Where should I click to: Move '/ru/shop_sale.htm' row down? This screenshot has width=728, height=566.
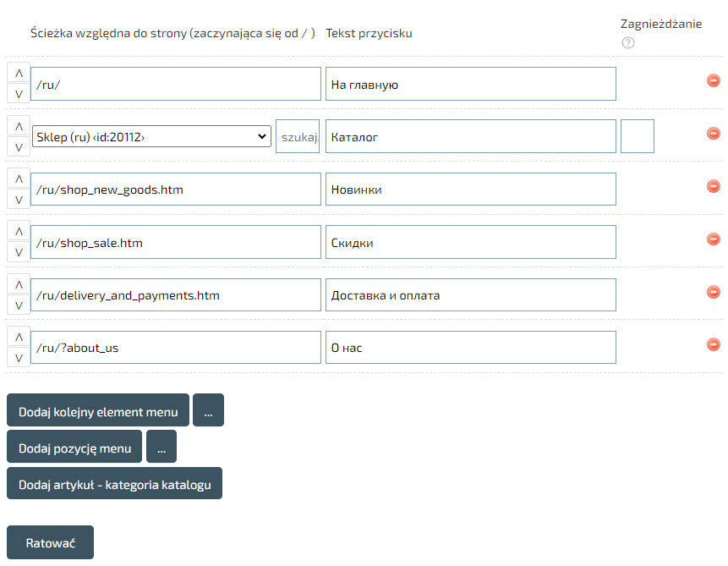pyautogui.click(x=19, y=251)
